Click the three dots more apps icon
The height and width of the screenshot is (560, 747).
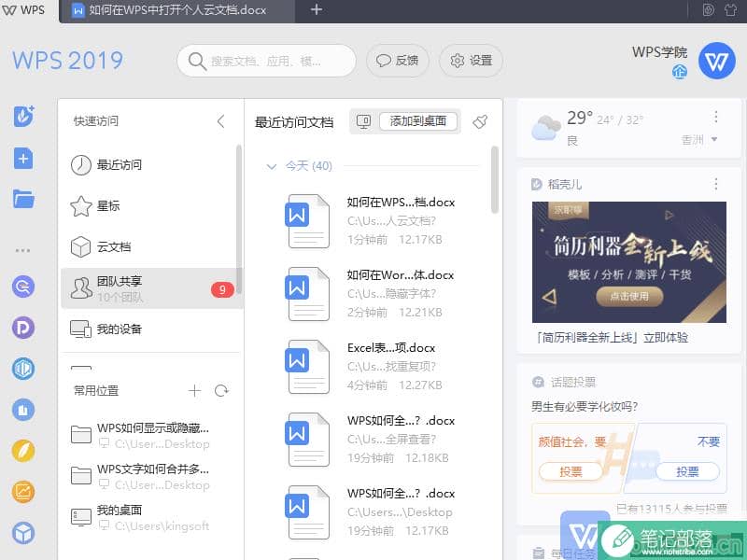22,250
